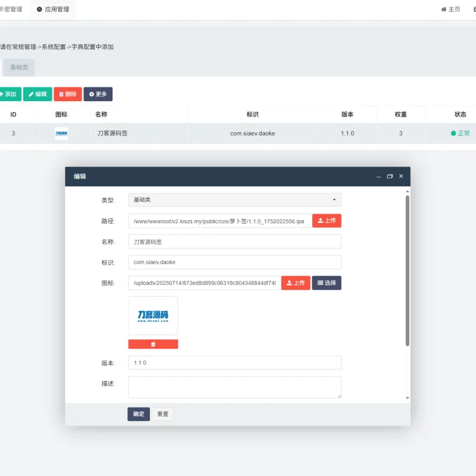Click version 1.1.0 cell in table row

point(347,133)
